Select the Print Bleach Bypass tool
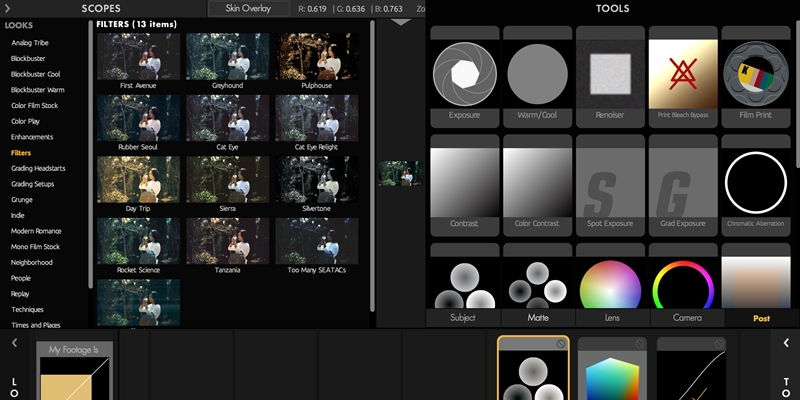Screen dimensions: 800x400 683,75
